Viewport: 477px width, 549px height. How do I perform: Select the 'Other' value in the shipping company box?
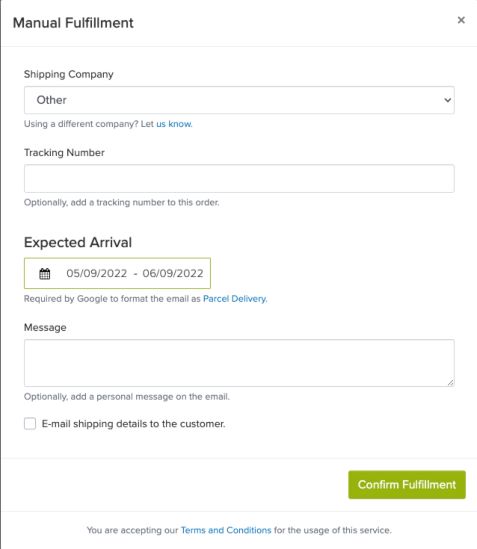point(51,100)
